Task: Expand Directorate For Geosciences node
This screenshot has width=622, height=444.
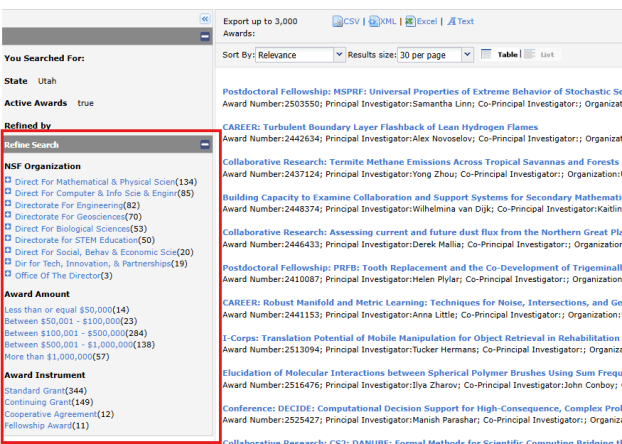Action: tap(8, 215)
